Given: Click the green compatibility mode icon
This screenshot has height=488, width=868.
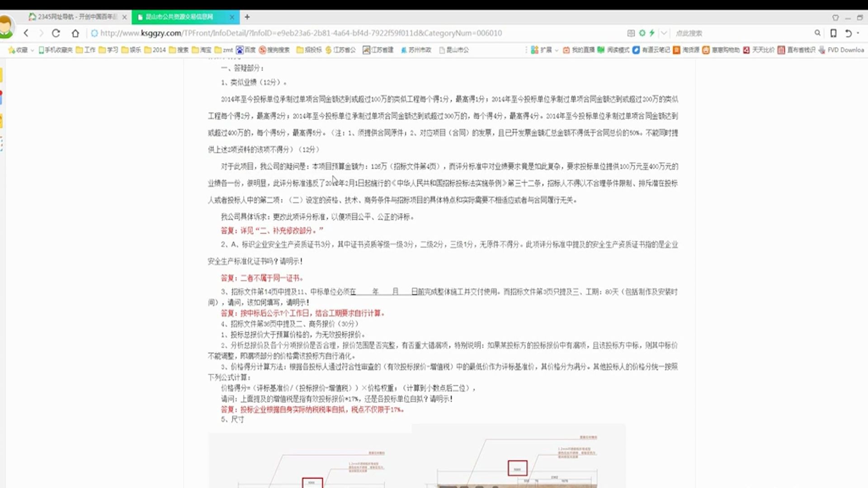Looking at the screenshot, I should [x=642, y=33].
